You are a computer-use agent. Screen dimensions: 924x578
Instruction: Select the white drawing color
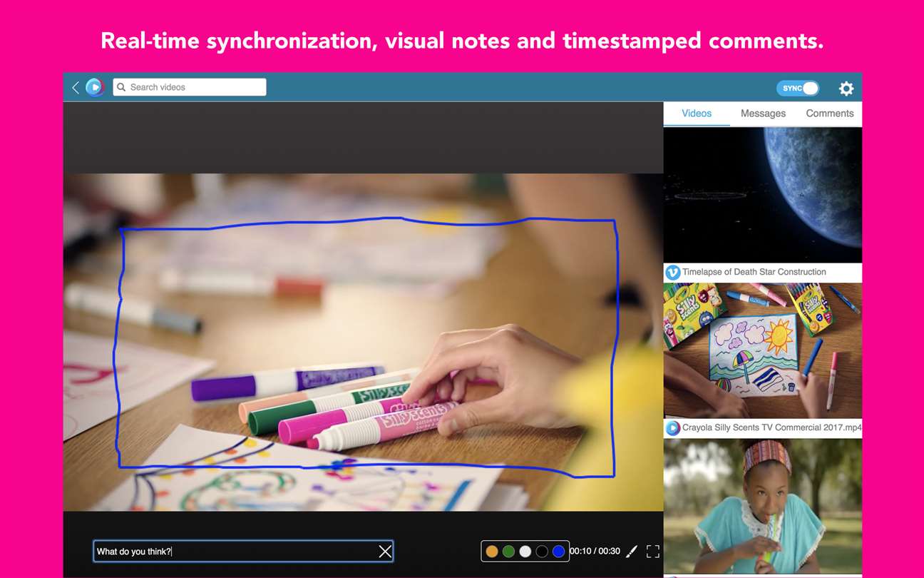[x=525, y=551]
